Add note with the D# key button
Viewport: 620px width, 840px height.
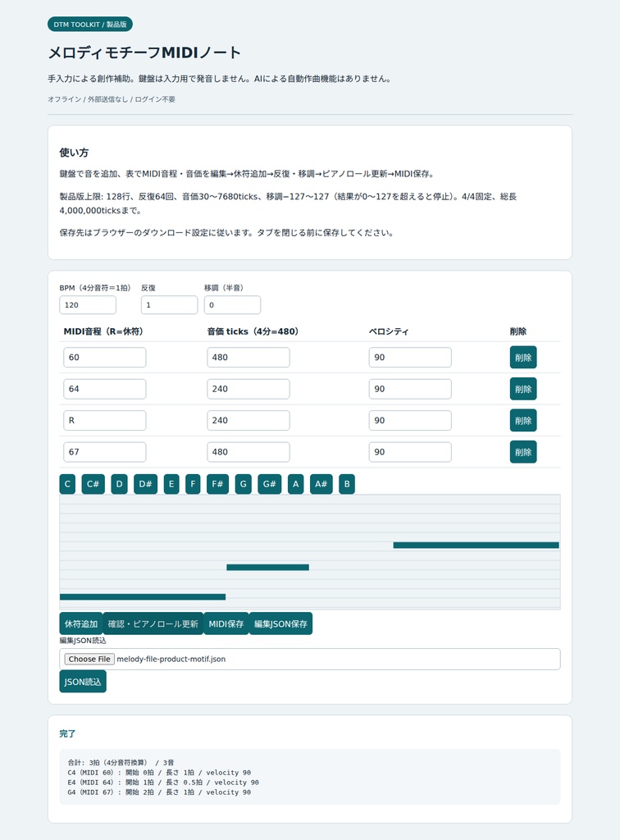pyautogui.click(x=146, y=484)
